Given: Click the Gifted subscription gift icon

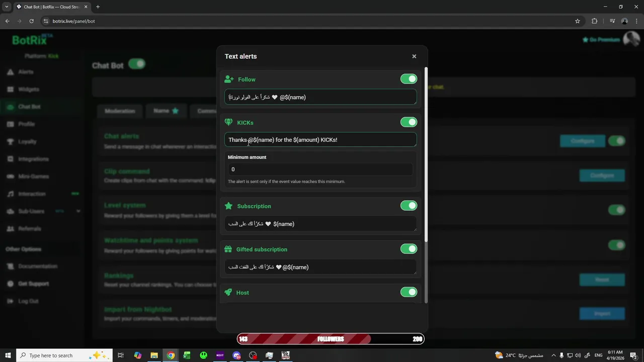Looking at the screenshot, I should click(x=228, y=249).
